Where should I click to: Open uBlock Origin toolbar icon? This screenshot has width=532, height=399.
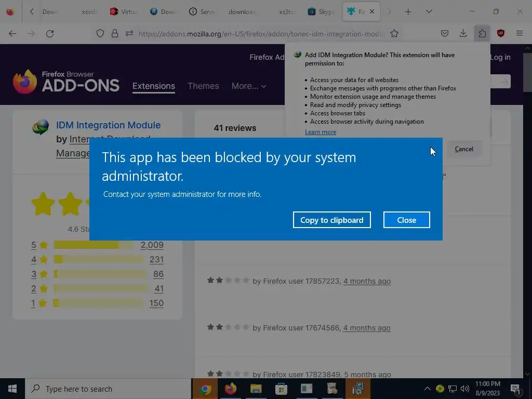pyautogui.click(x=501, y=34)
